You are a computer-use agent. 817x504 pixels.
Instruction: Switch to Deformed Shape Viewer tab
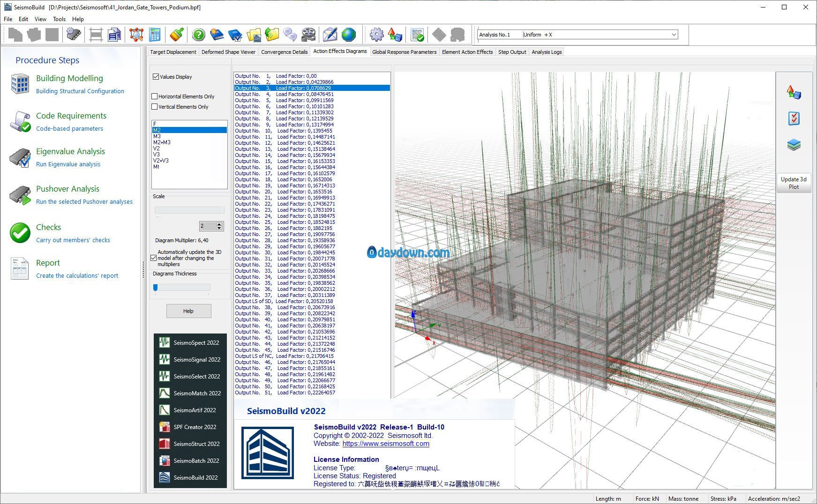pyautogui.click(x=228, y=52)
